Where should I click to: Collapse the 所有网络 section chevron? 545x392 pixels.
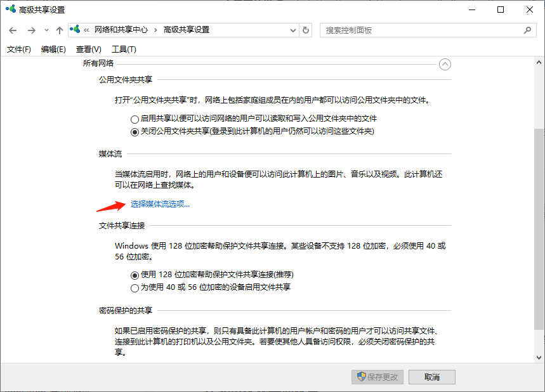(445, 64)
